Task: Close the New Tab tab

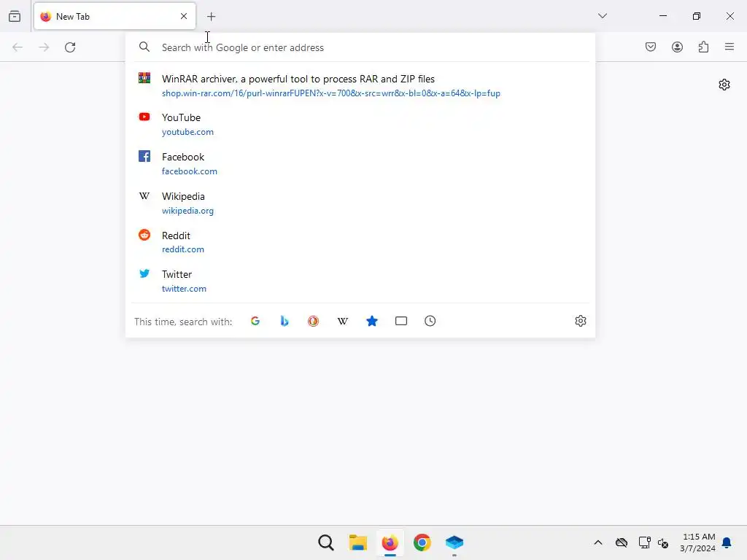Action: [x=184, y=16]
